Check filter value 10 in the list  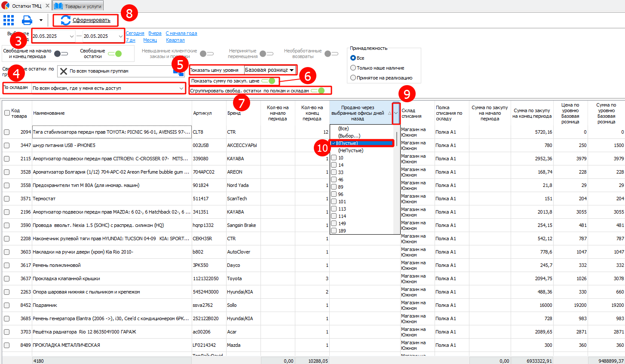(x=334, y=158)
